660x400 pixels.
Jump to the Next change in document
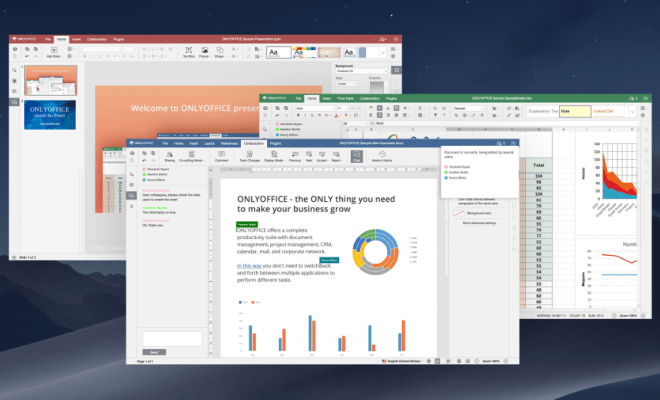coord(309,156)
